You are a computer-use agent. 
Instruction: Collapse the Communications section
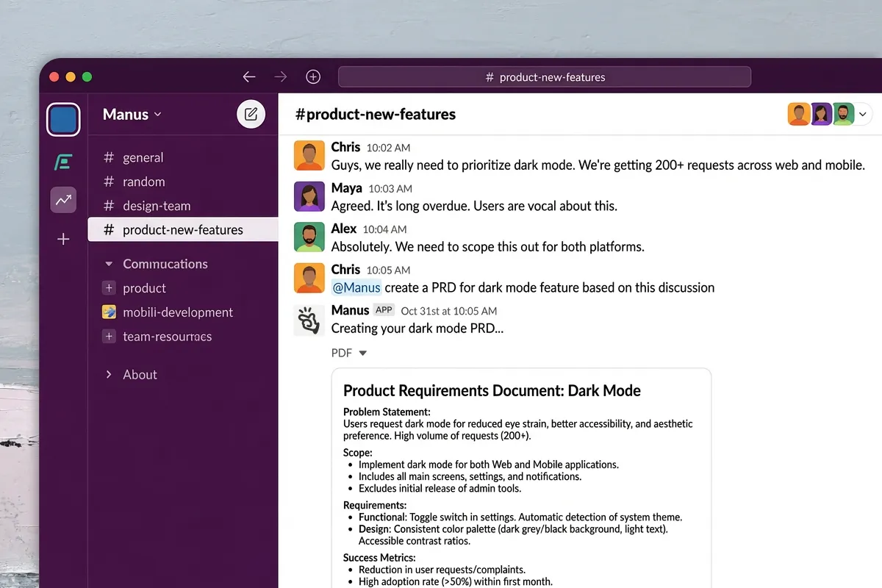click(x=109, y=264)
